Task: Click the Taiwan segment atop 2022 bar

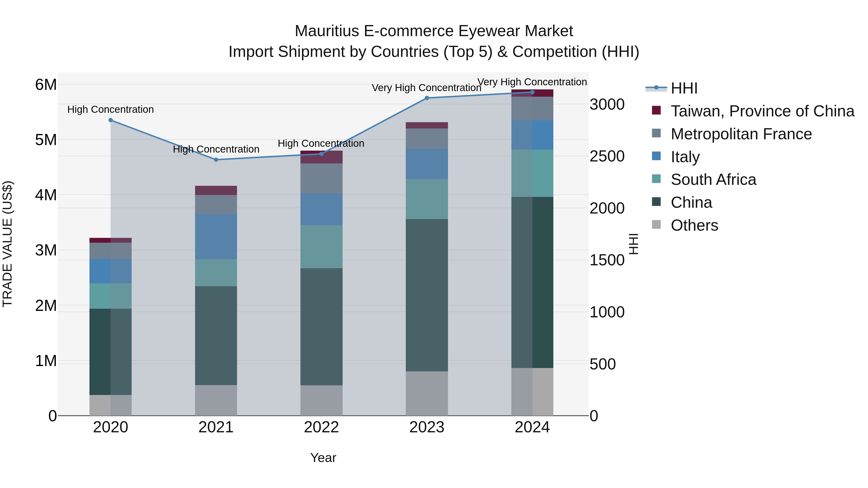Action: (321, 157)
